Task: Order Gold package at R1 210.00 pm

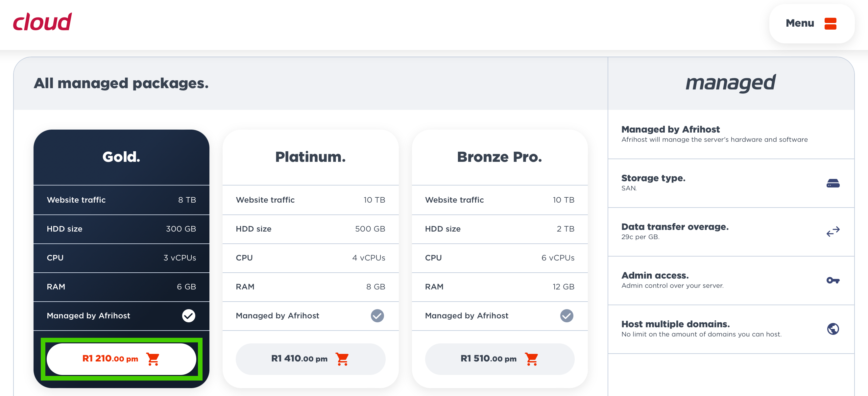Action: pos(110,359)
